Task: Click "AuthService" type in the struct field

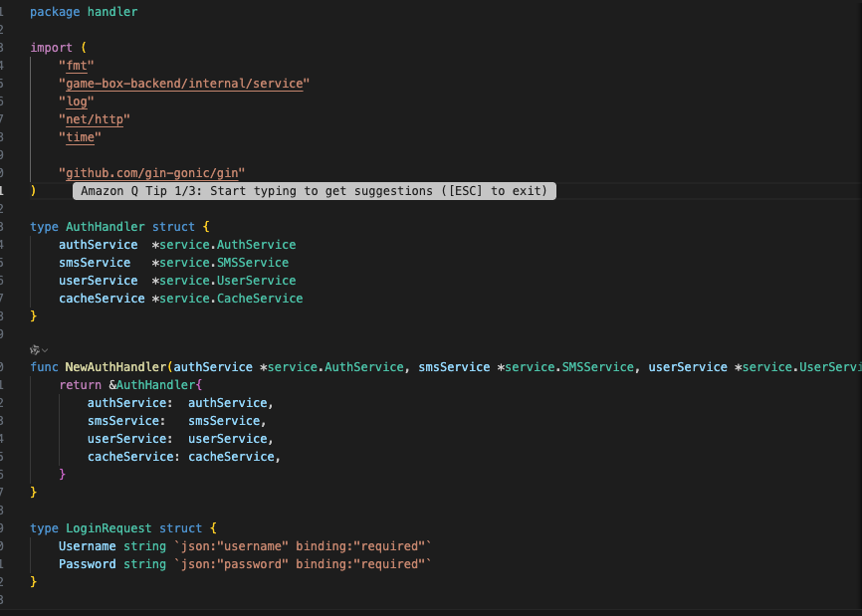Action: (x=256, y=245)
